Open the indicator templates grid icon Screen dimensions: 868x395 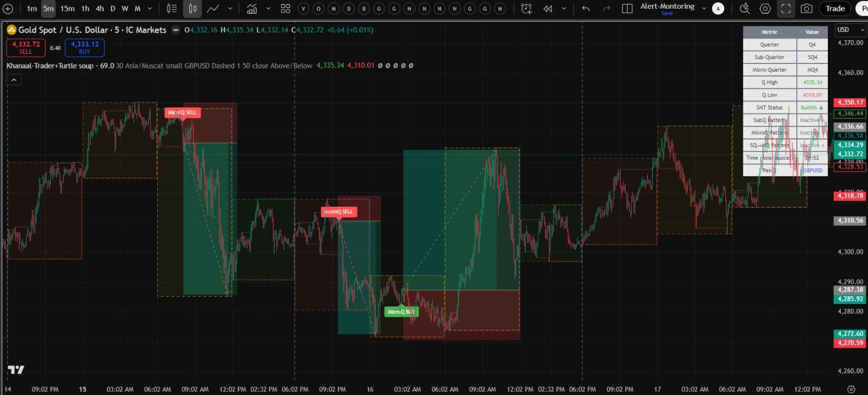click(285, 9)
